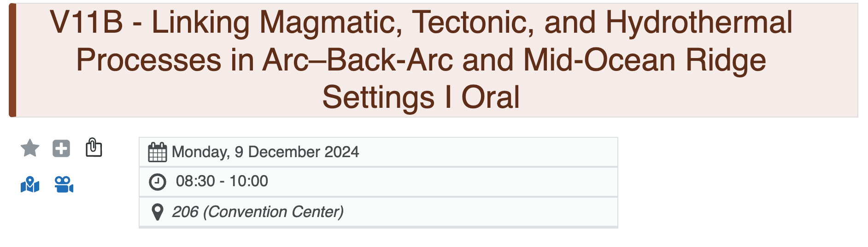Click the V11B session code

point(87,22)
